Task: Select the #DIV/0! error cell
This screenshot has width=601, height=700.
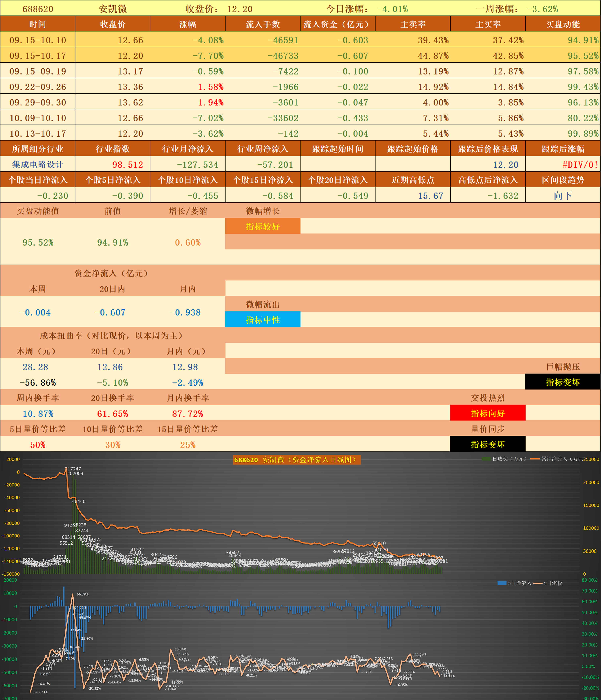Action: 580,164
